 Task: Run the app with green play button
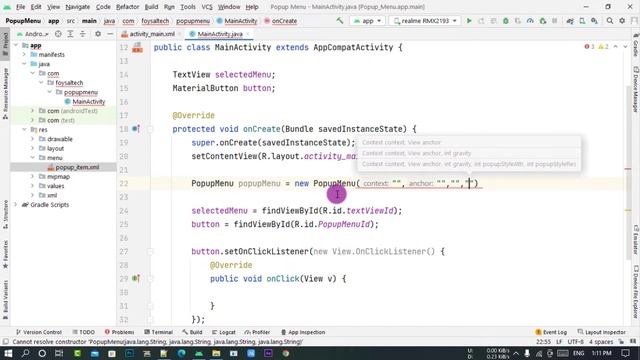469,21
